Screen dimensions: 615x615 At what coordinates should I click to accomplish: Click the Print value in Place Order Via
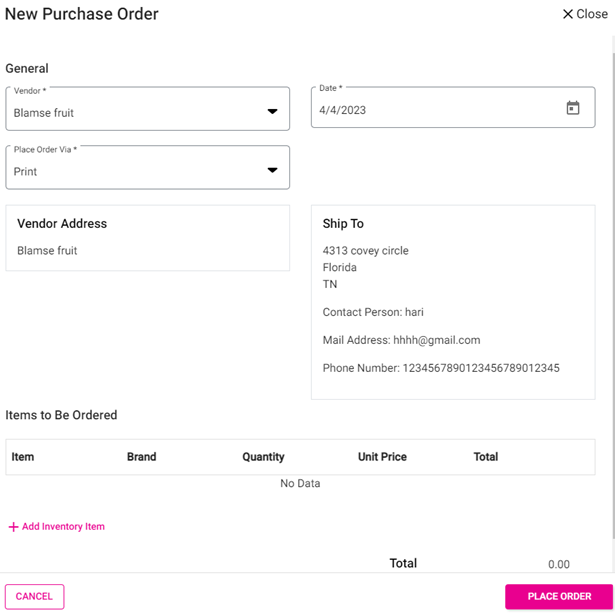click(26, 172)
